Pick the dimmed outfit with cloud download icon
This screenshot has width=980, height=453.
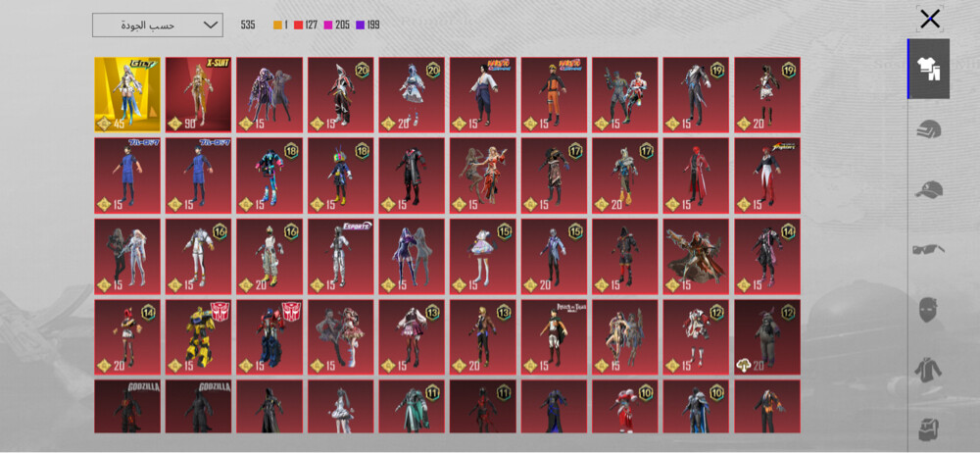point(767,336)
